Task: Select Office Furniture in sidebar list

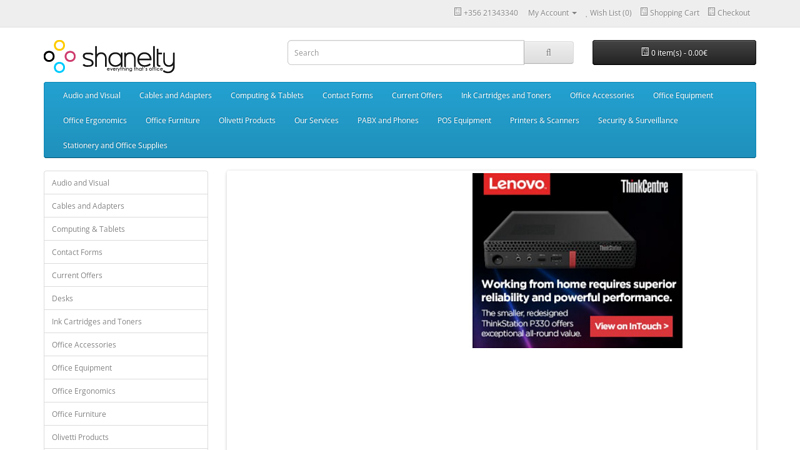Action: pos(126,414)
